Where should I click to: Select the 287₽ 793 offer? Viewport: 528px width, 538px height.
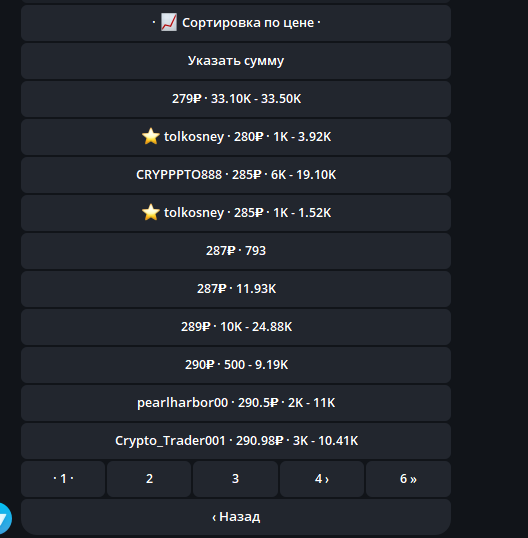(236, 251)
